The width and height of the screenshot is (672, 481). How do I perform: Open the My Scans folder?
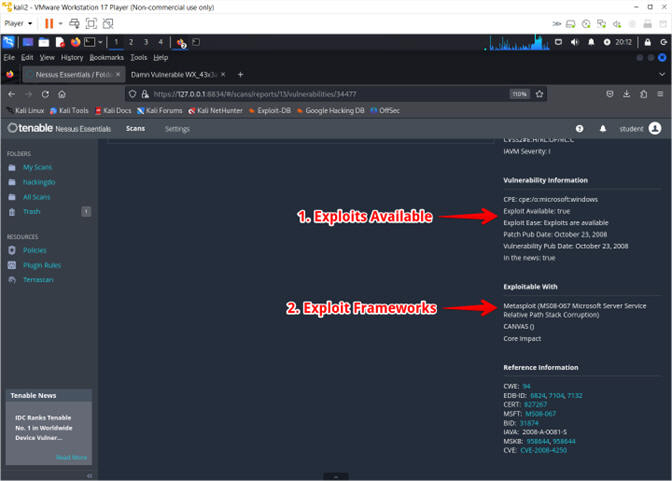(38, 167)
